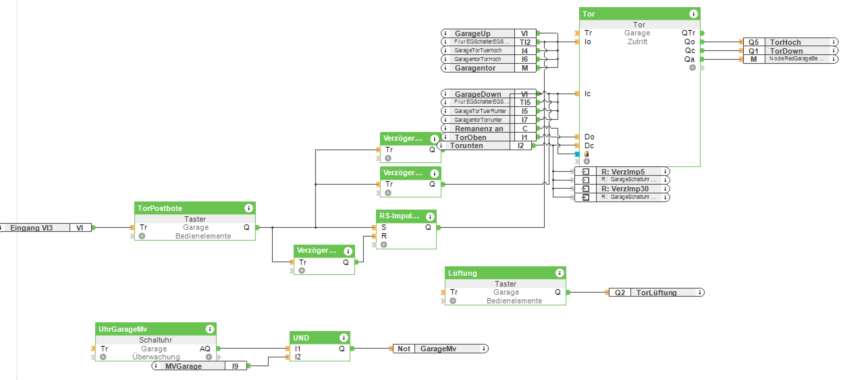Click plus icon under Tr on Lüftung block
This screenshot has height=380, width=868.
453,301
